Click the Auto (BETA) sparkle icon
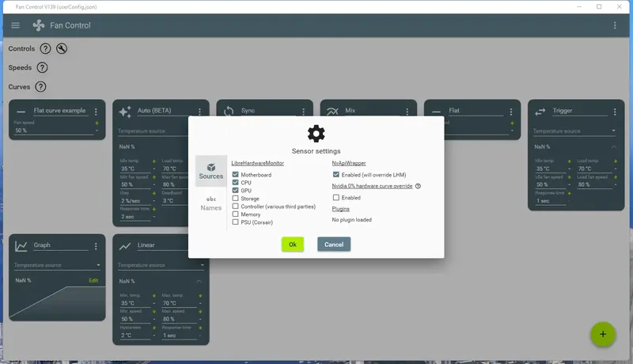This screenshot has width=633, height=364. pos(125,112)
